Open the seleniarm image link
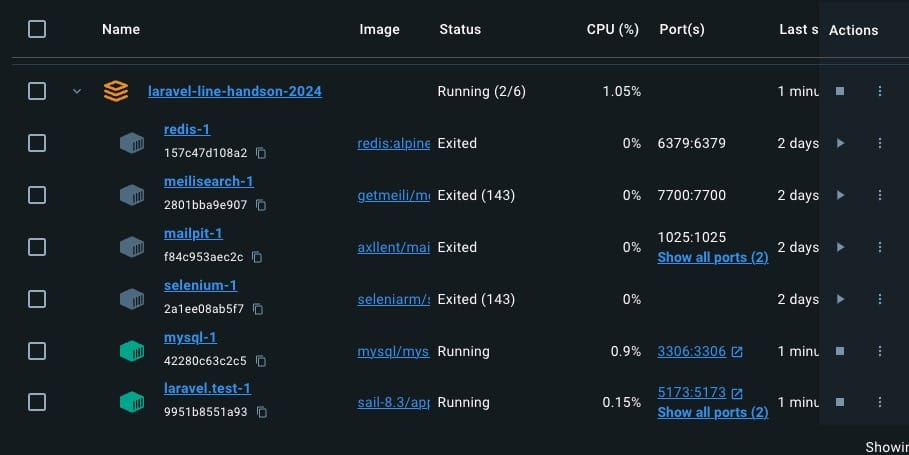The width and height of the screenshot is (909, 455). pyautogui.click(x=394, y=299)
